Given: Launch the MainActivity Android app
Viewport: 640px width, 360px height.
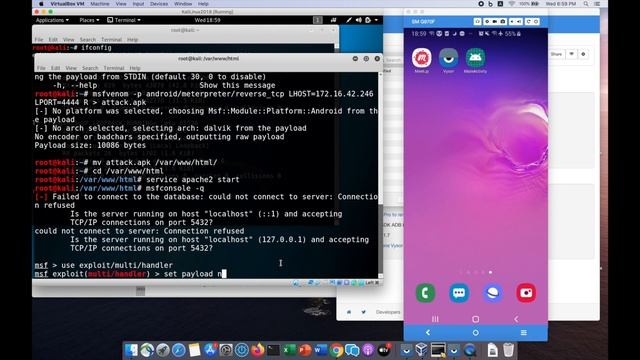Looking at the screenshot, I should (x=475, y=58).
